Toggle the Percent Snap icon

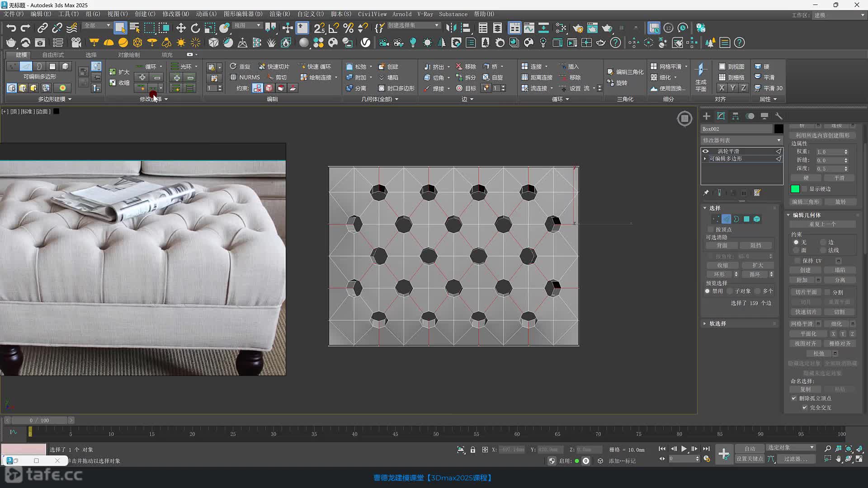point(348,28)
